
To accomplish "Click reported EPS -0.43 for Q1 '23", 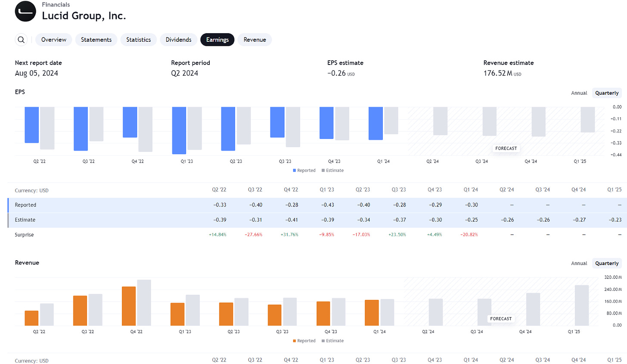I will coord(328,205).
